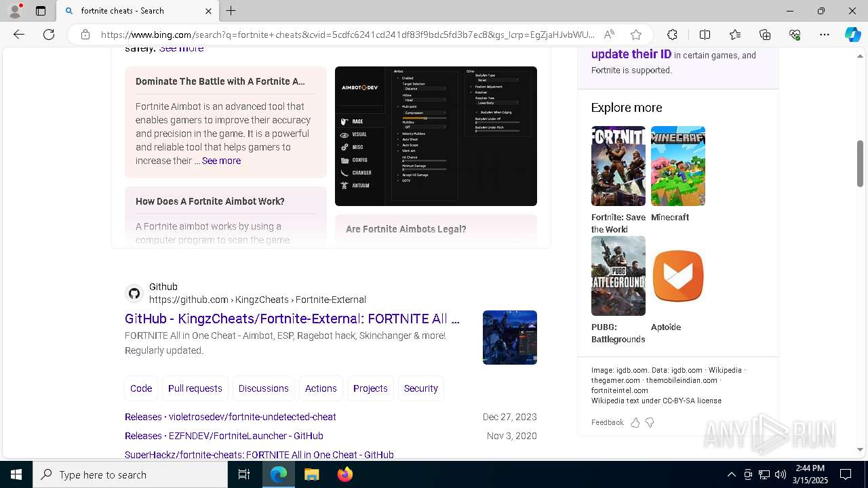The height and width of the screenshot is (488, 868).
Task: Refresh the Bing search page
Action: (49, 35)
